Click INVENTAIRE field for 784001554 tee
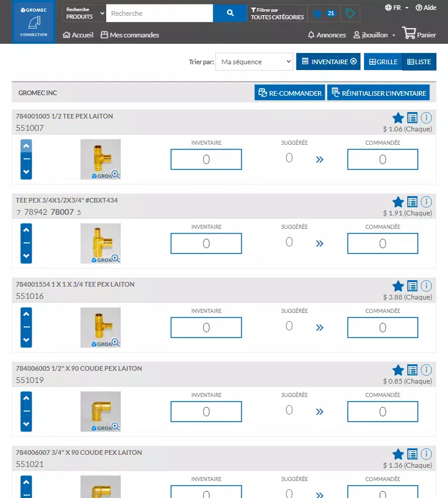 206,328
